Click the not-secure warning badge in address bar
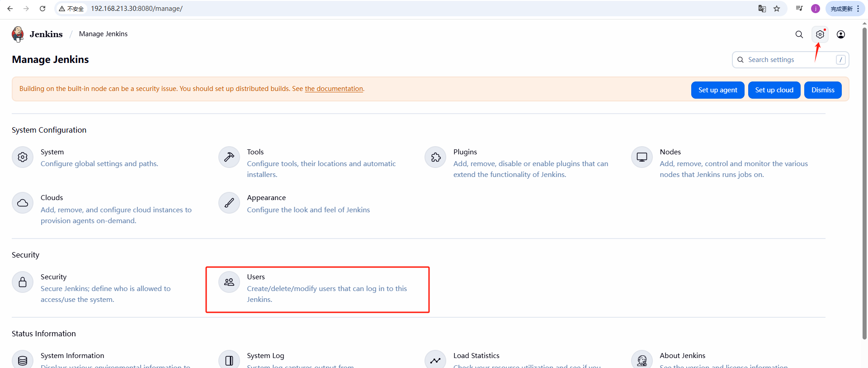The height and width of the screenshot is (368, 868). [71, 9]
